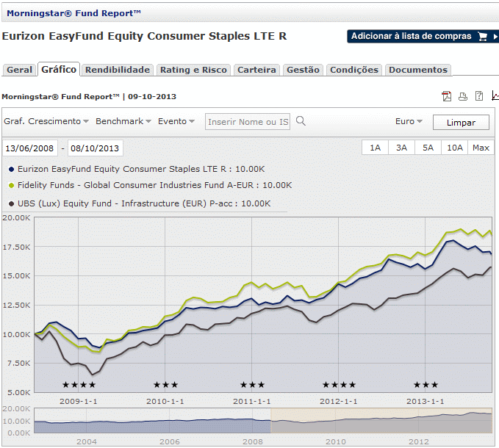Viewport: 499px width, 448px height.
Task: Click the four-star rating near 2012-1-1
Action: point(339,385)
